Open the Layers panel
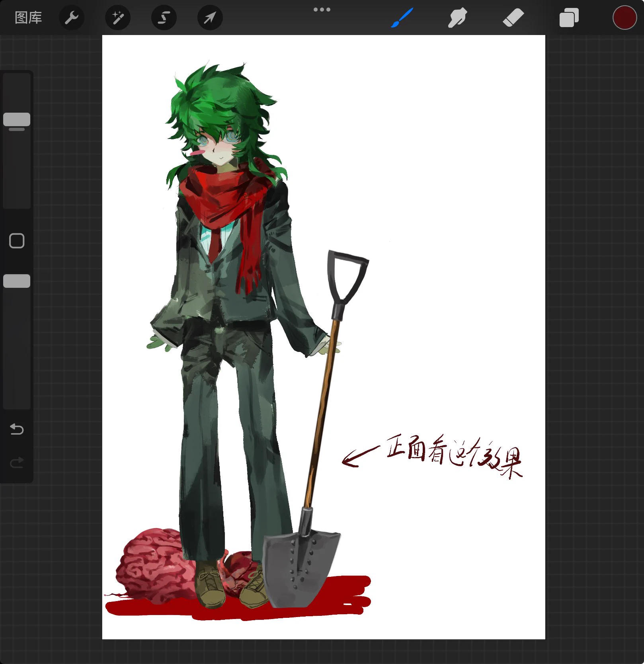This screenshot has width=644, height=664. click(569, 18)
